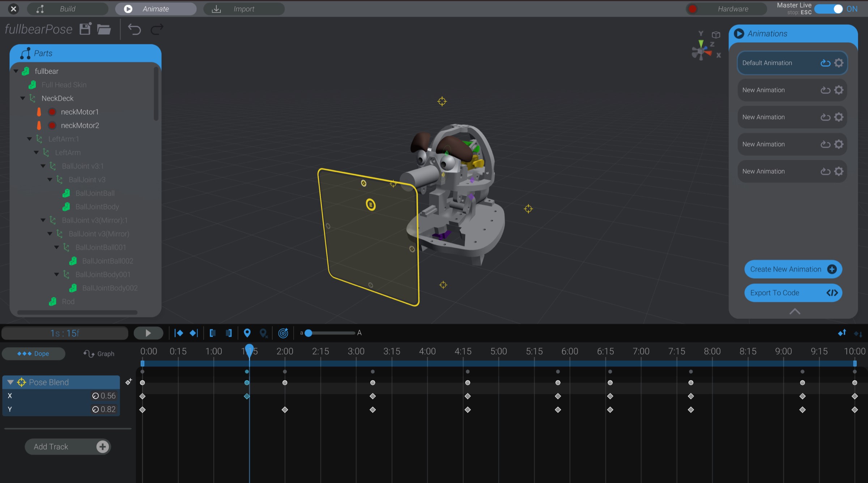868x483 pixels.
Task: Toggle looping on the last New Animation
Action: tap(825, 171)
